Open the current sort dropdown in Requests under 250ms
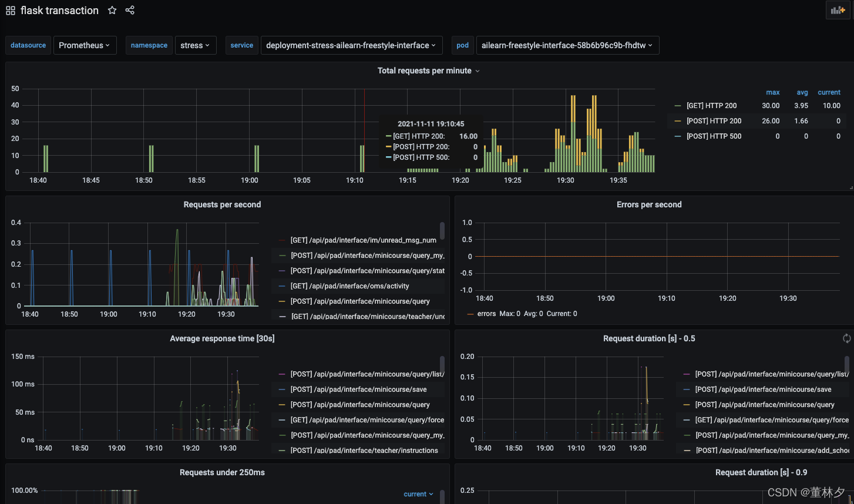Screen dimensions: 854x504 tap(419, 494)
